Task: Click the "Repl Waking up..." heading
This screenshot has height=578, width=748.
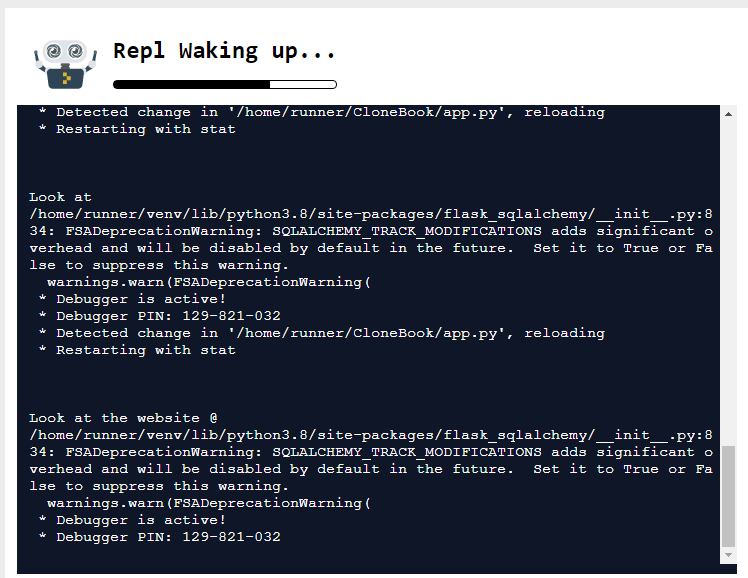Action: tap(224, 52)
